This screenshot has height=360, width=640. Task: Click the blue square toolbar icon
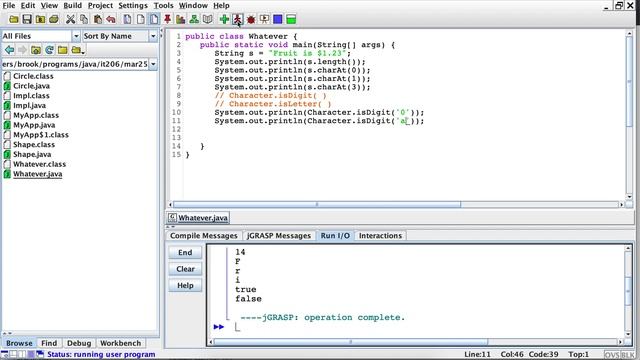point(278,19)
